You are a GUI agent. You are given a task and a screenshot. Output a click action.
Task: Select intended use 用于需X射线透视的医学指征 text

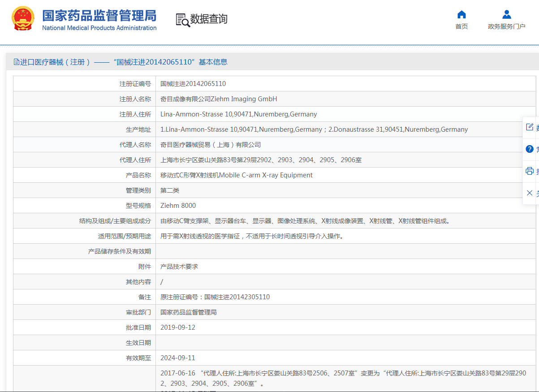252,236
